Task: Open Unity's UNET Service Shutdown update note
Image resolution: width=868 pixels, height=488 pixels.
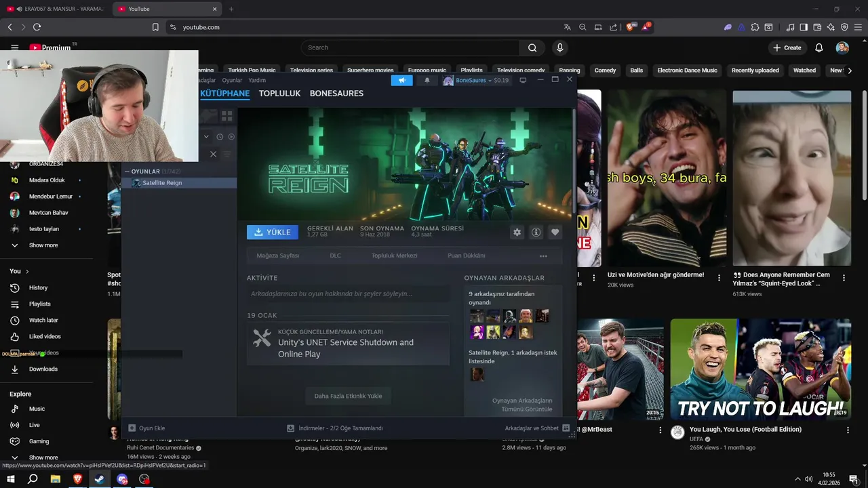Action: point(348,344)
